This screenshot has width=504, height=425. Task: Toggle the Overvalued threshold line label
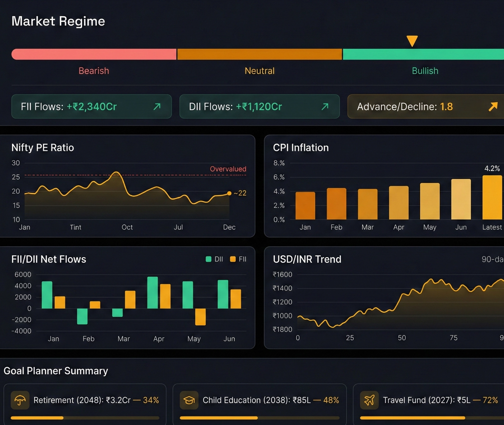[228, 169]
